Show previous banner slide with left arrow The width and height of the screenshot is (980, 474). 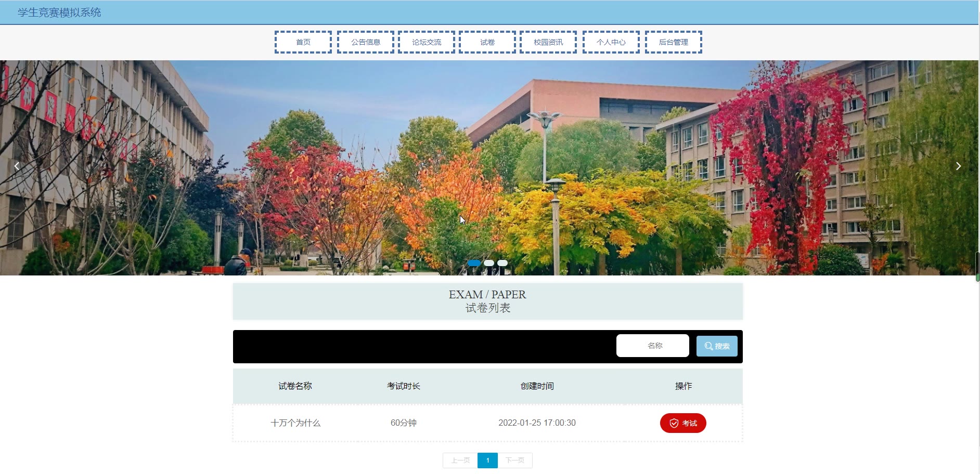coord(17,166)
